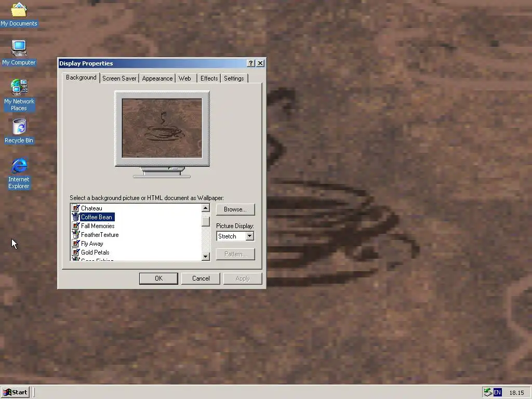Screen dimensions: 532x399
Task: Click the wallpaper list scrollbar thumb
Action: (x=206, y=221)
